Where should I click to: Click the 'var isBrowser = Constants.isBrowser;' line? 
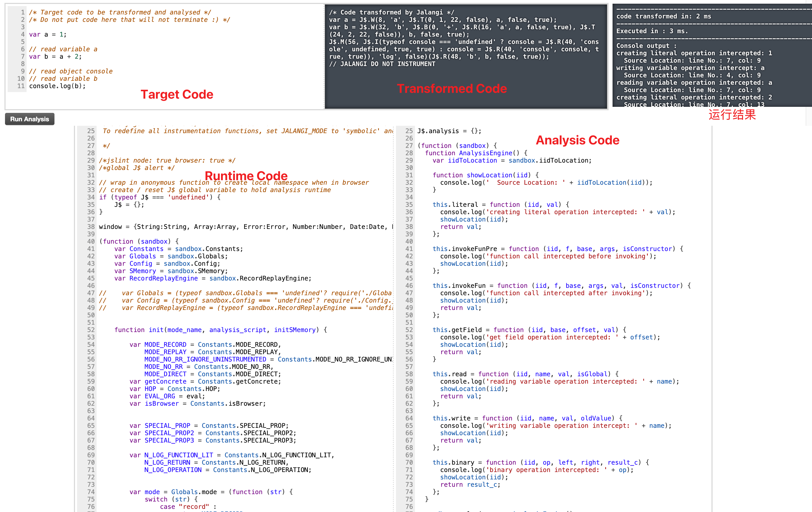tap(198, 403)
